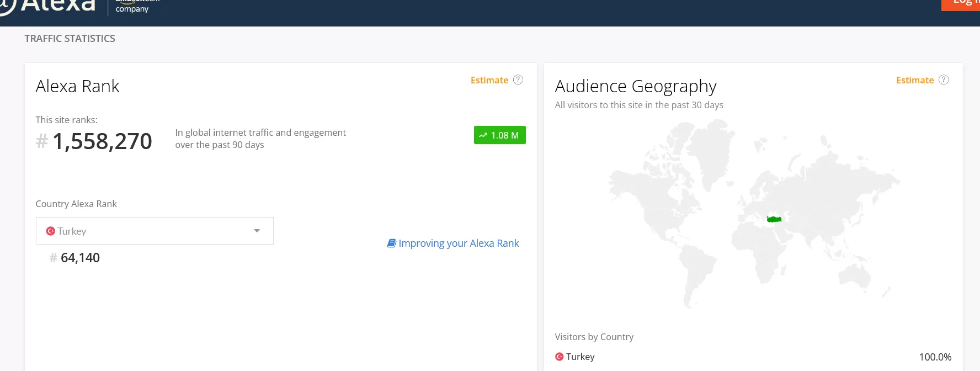Click the orange Log in button
980x371 pixels.
pos(961,4)
